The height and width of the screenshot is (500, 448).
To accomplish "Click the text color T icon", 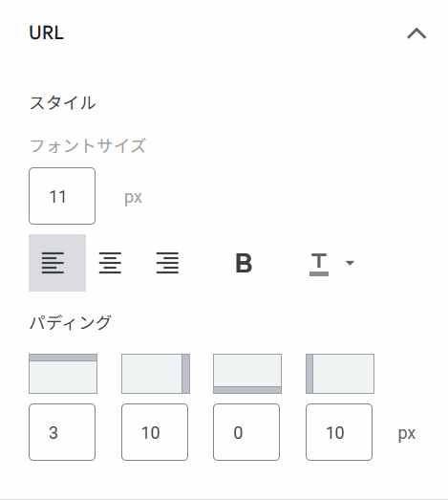I will (319, 265).
